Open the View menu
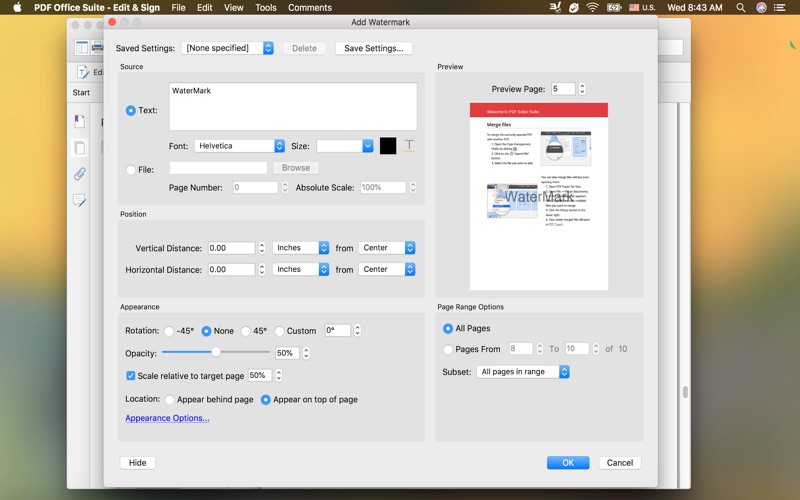Image resolution: width=800 pixels, height=500 pixels. (234, 7)
